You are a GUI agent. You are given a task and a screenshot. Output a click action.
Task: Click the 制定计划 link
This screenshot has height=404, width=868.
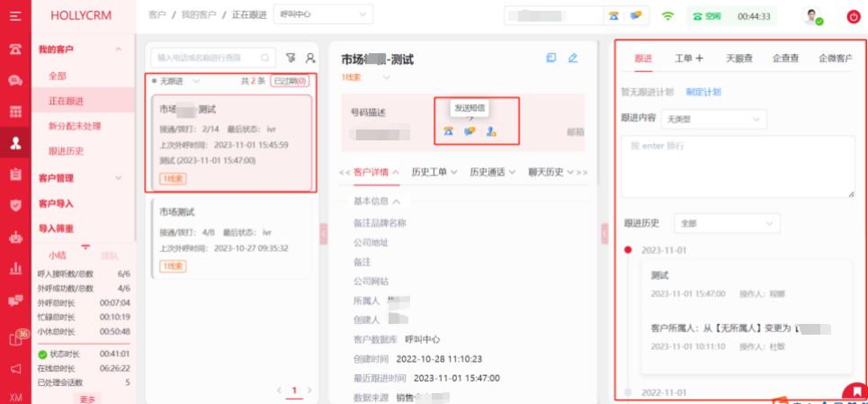tap(703, 92)
